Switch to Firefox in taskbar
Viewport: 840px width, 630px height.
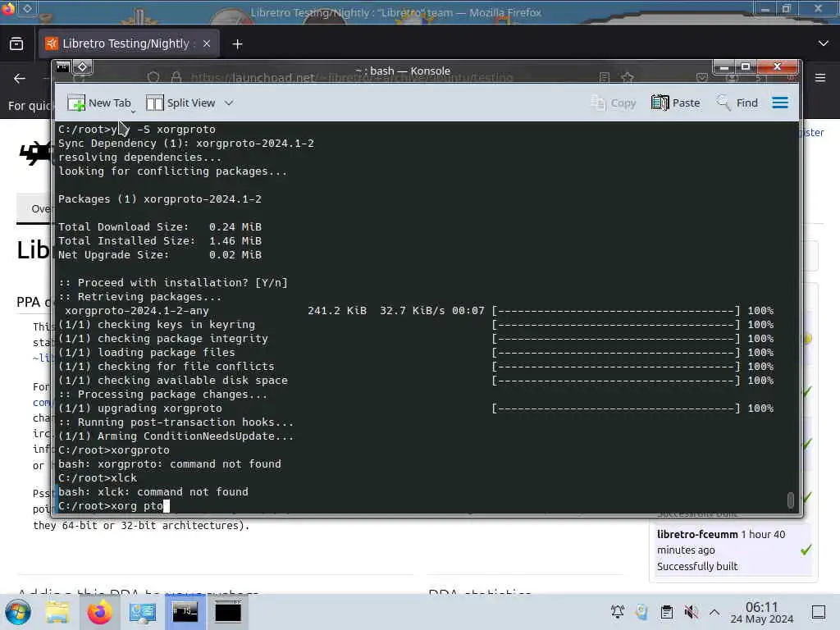[x=99, y=612]
